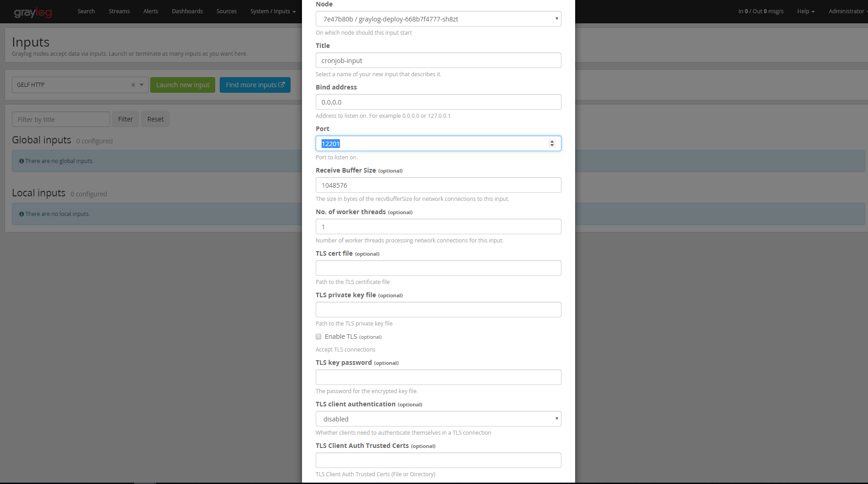Screen dimensions: 868x484
Task: Click the Filter button
Action: [126, 119]
